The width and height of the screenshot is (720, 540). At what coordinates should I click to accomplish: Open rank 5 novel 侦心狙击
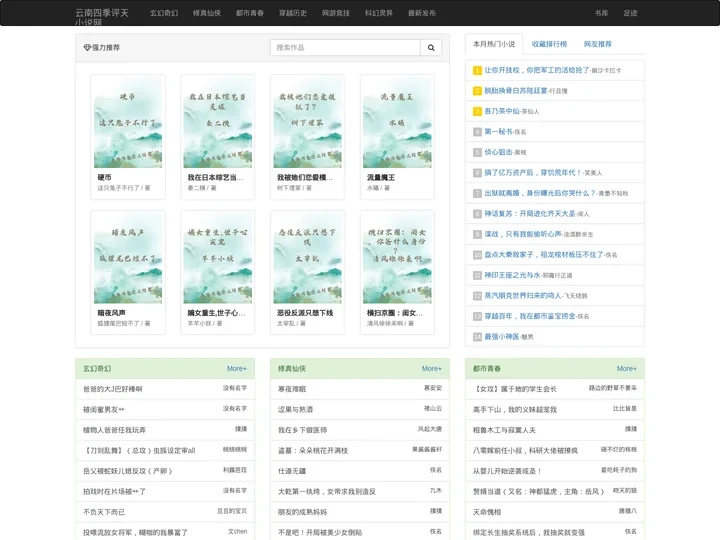(x=498, y=152)
